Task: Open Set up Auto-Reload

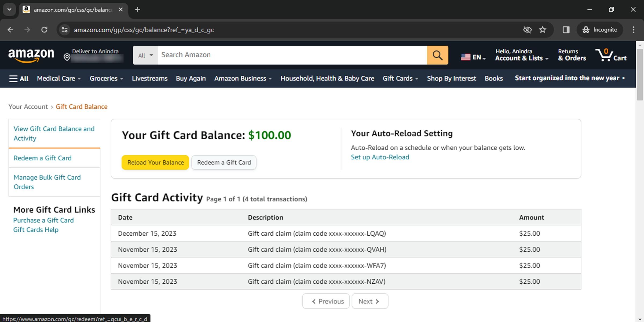Action: click(380, 157)
